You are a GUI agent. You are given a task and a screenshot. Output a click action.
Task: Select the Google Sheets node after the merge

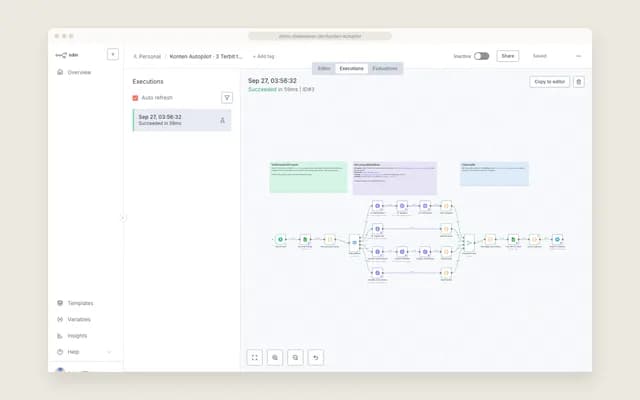click(513, 239)
